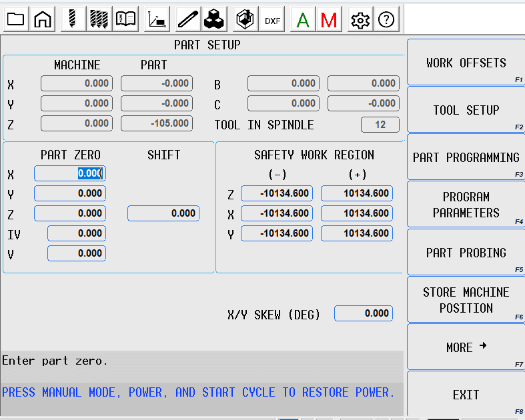The image size is (525, 420).
Task: Open the stacked cubes icon
Action: click(x=214, y=19)
